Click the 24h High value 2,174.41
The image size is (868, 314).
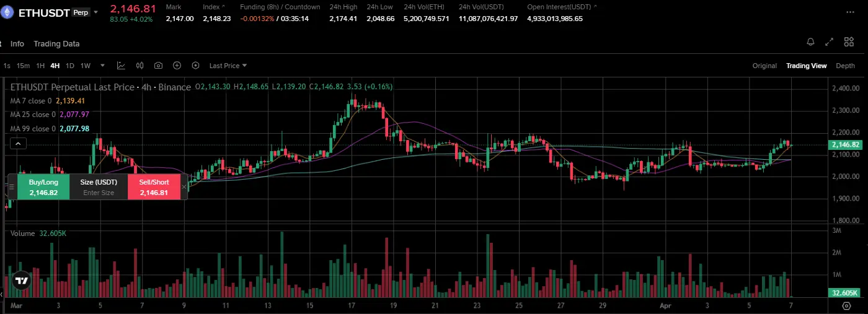pyautogui.click(x=343, y=19)
